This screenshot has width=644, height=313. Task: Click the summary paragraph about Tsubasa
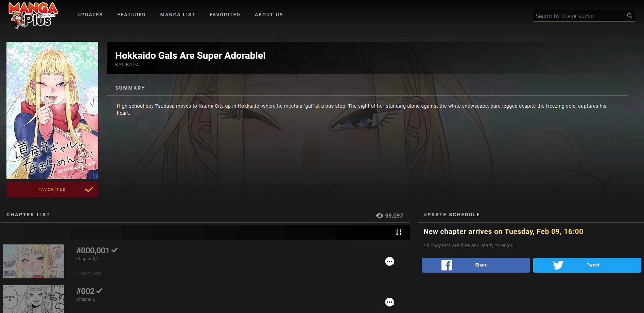[x=362, y=109]
